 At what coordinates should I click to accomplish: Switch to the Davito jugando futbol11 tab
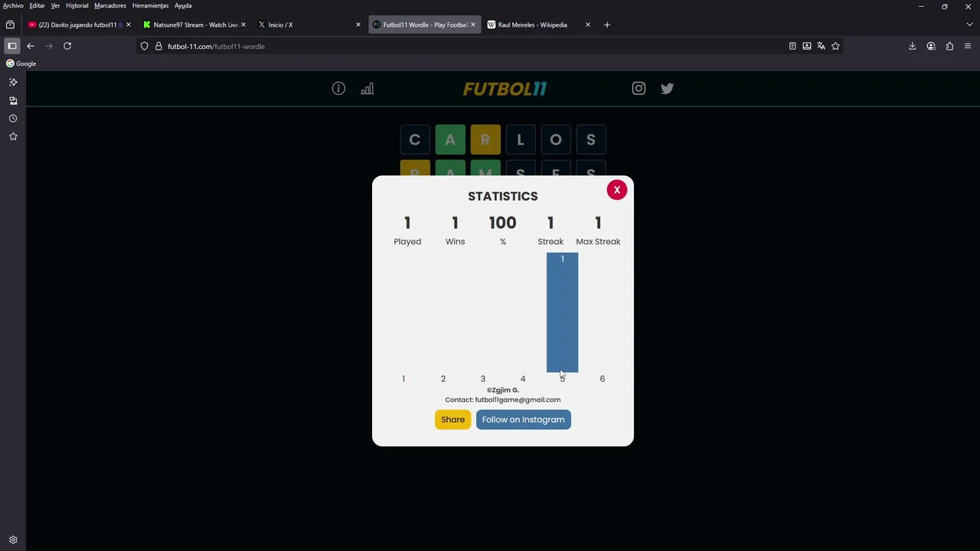click(80, 24)
